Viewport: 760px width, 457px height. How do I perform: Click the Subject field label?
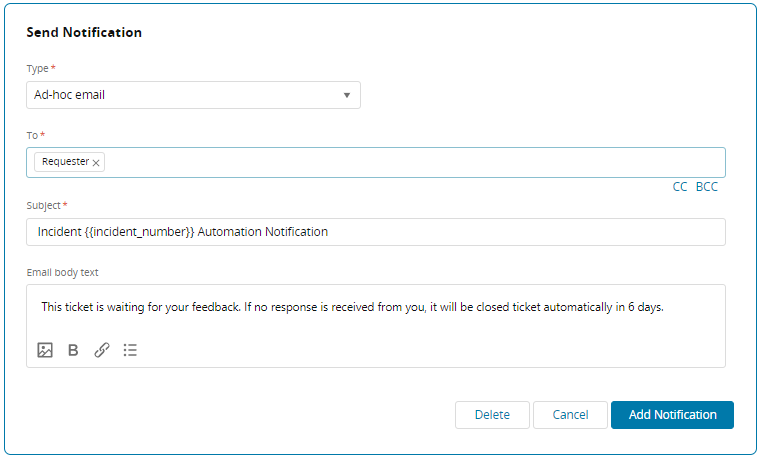(45, 205)
